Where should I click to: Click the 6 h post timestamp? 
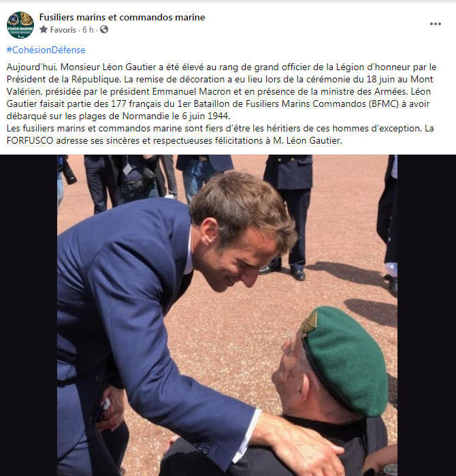(x=88, y=29)
